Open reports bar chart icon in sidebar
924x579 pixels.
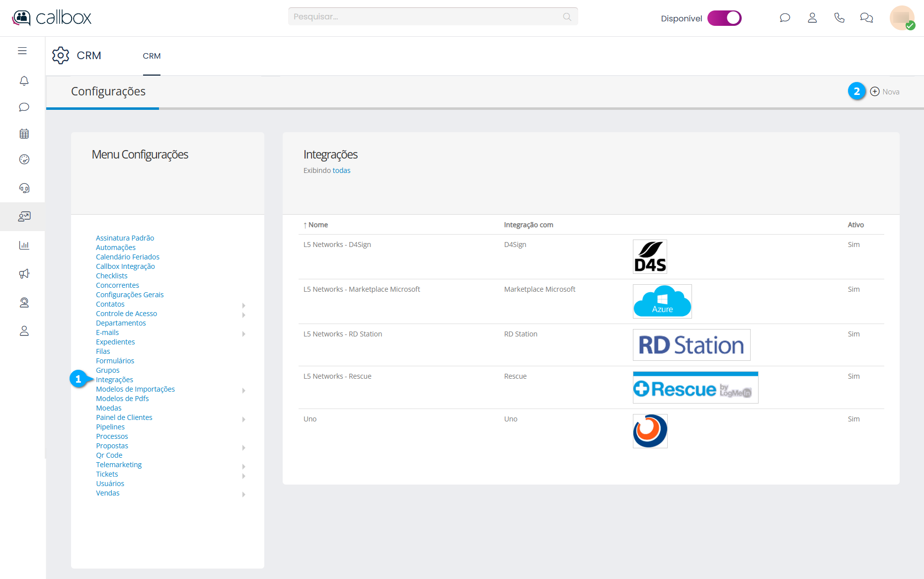pyautogui.click(x=24, y=245)
